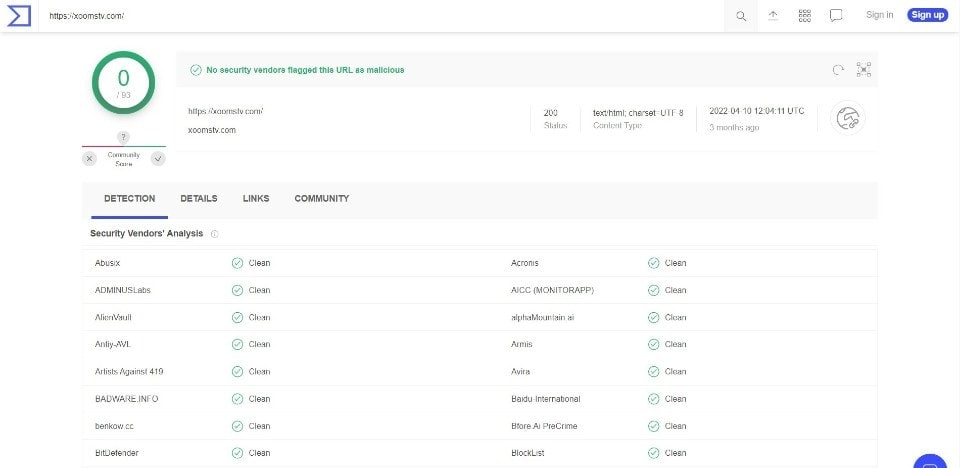This screenshot has height=468, width=960.
Task: Click the 200 status value
Action: coord(550,113)
